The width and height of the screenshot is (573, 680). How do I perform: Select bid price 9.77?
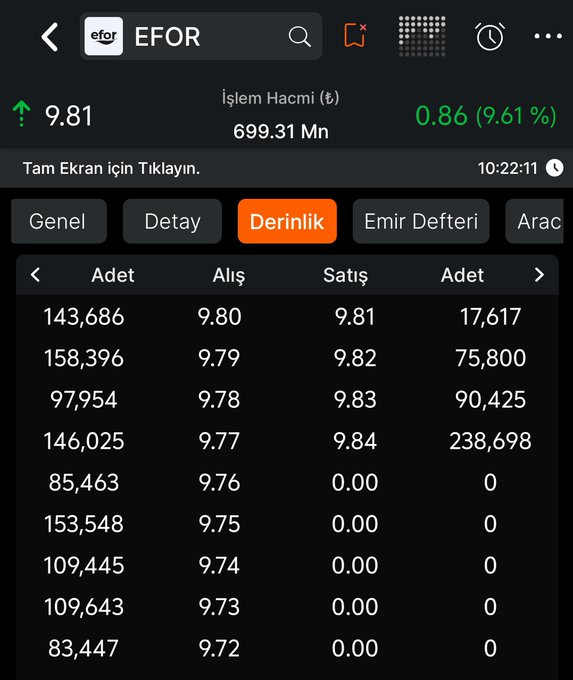pyautogui.click(x=219, y=441)
